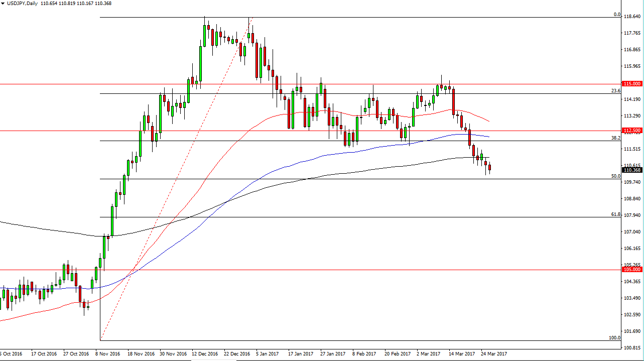Click the Fibonacci 23.6 level label
Viewport: 644px width, 361px height.
click(x=615, y=91)
